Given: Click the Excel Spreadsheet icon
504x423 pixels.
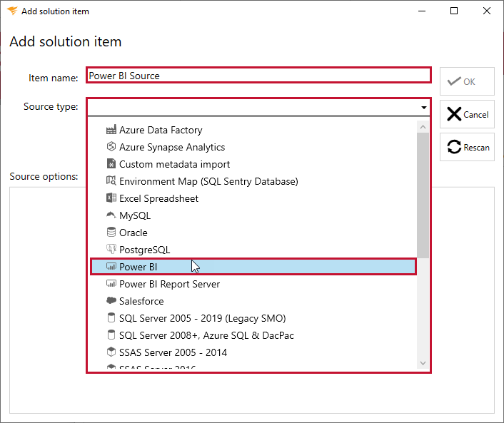Looking at the screenshot, I should pyautogui.click(x=111, y=198).
